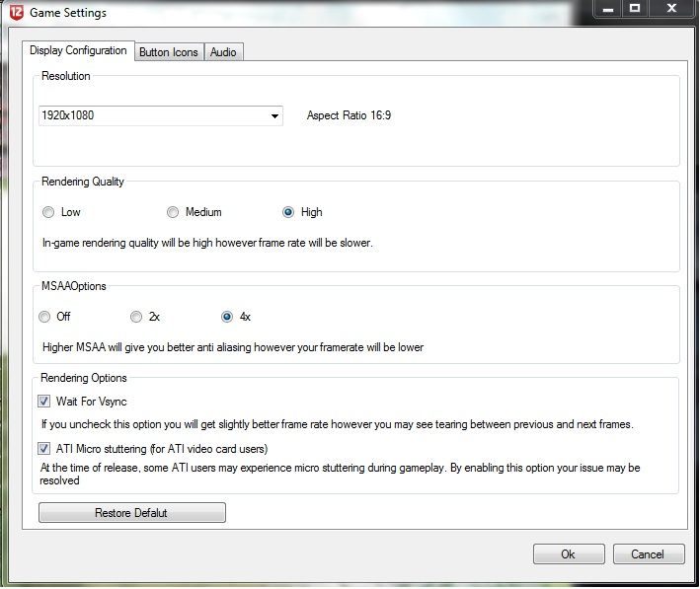Switch to the Display Configuration tab
This screenshot has height=589, width=700.
click(x=78, y=51)
